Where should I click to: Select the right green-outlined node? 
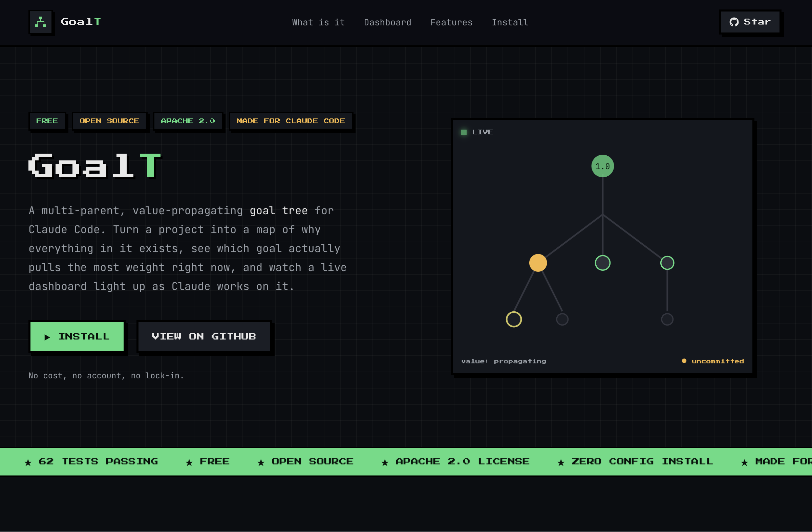click(x=667, y=263)
